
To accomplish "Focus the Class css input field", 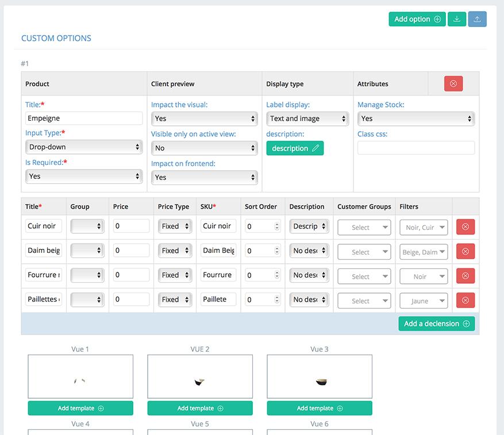I will [416, 148].
